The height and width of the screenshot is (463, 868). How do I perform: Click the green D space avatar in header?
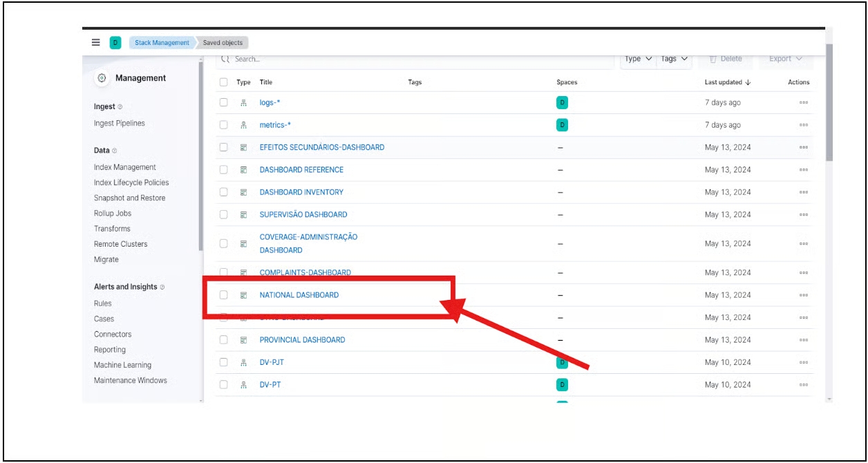pos(115,43)
